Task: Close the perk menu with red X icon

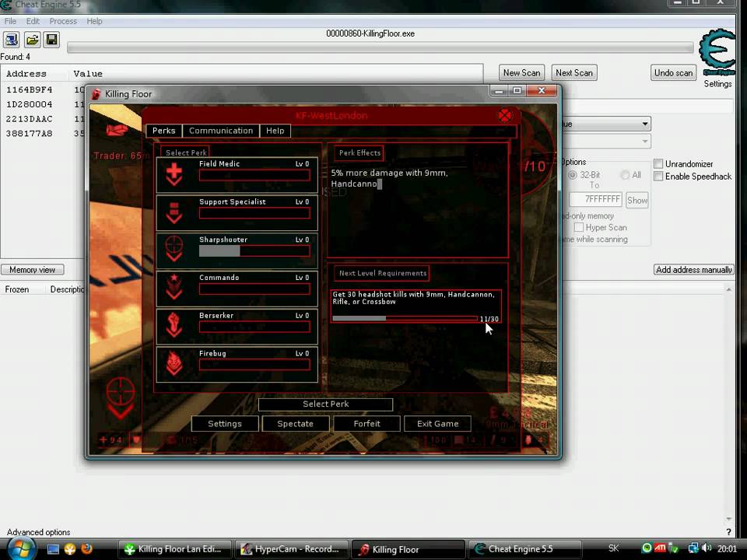Action: (x=505, y=116)
